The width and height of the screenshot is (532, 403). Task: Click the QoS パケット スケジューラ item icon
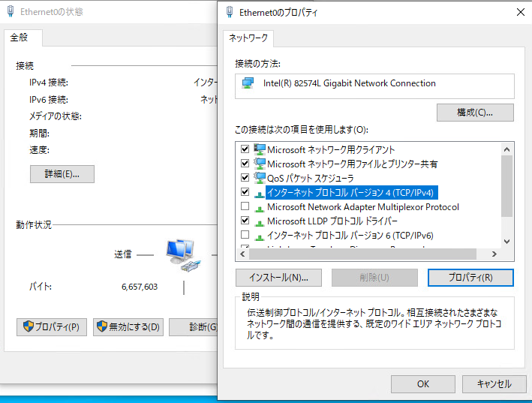(260, 178)
